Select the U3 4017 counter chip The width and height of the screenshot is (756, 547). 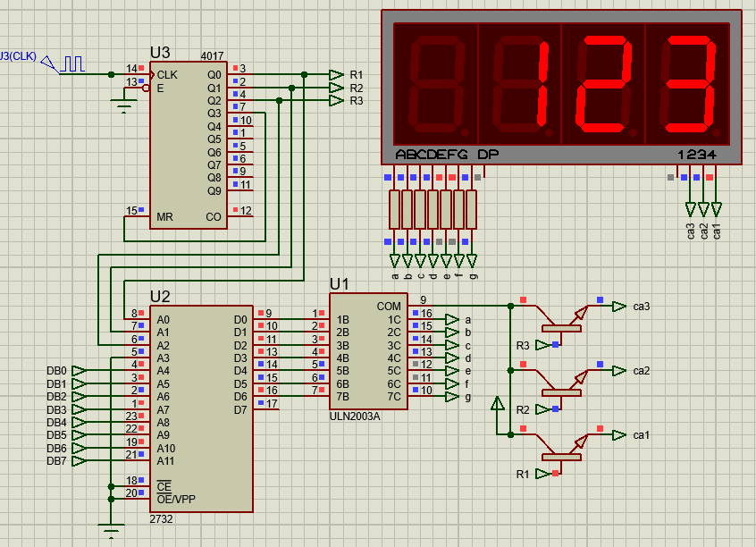click(187, 143)
